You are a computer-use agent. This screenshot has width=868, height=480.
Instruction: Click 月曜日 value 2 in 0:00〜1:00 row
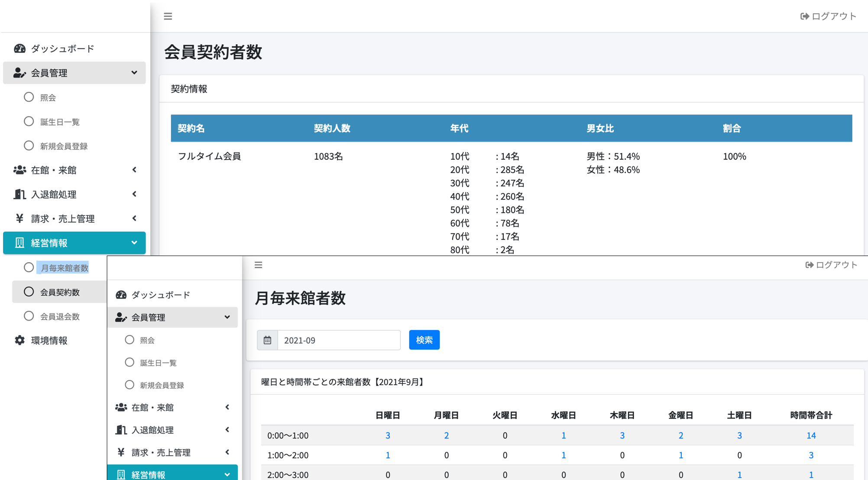pyautogui.click(x=446, y=435)
